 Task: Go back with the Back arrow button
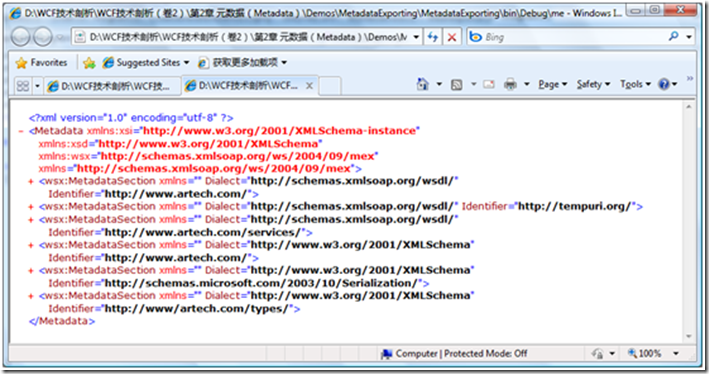(x=20, y=37)
